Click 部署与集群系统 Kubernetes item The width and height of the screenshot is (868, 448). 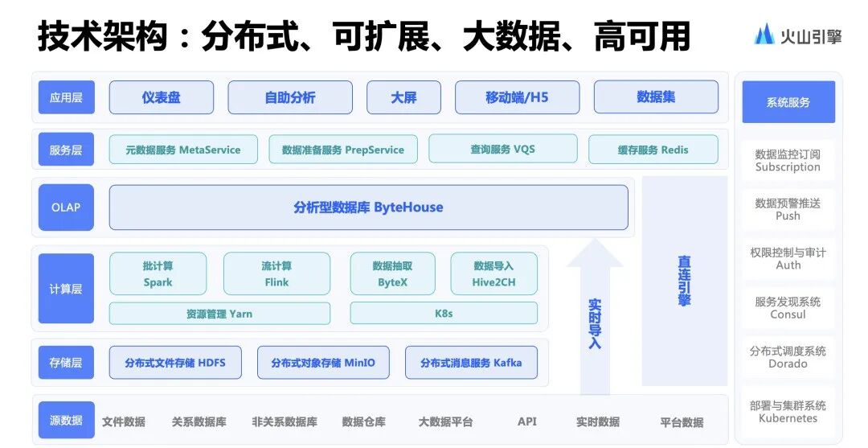tap(788, 412)
